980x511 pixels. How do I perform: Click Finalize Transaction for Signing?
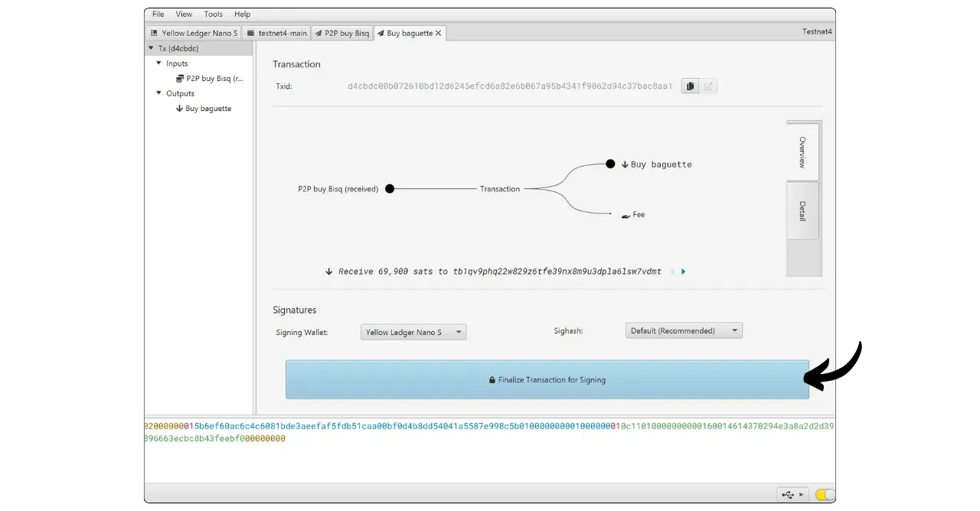547,379
